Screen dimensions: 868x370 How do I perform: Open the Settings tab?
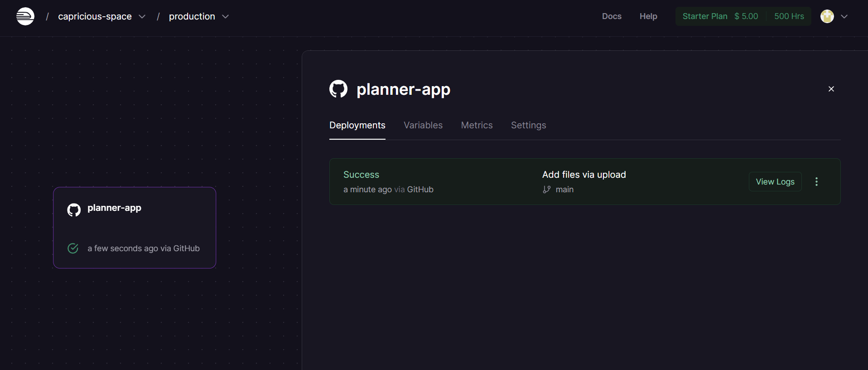(529, 125)
